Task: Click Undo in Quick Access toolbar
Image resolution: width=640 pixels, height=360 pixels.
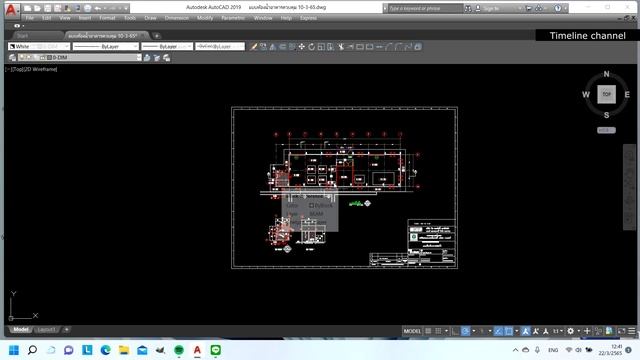Action: [x=98, y=8]
